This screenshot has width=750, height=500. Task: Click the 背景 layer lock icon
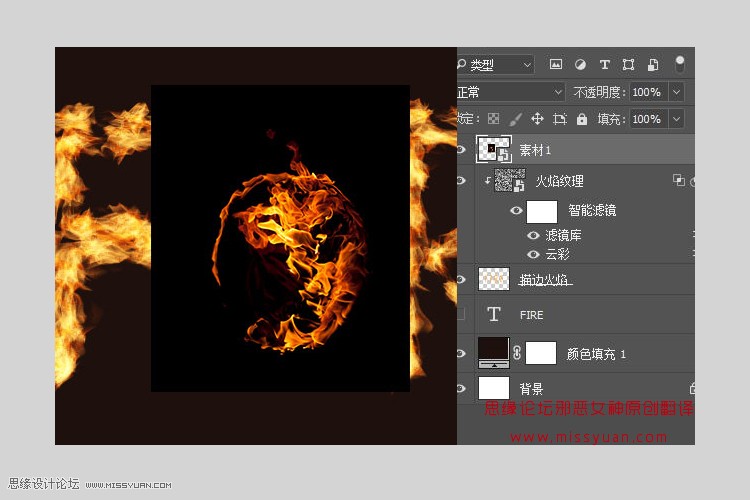click(692, 388)
